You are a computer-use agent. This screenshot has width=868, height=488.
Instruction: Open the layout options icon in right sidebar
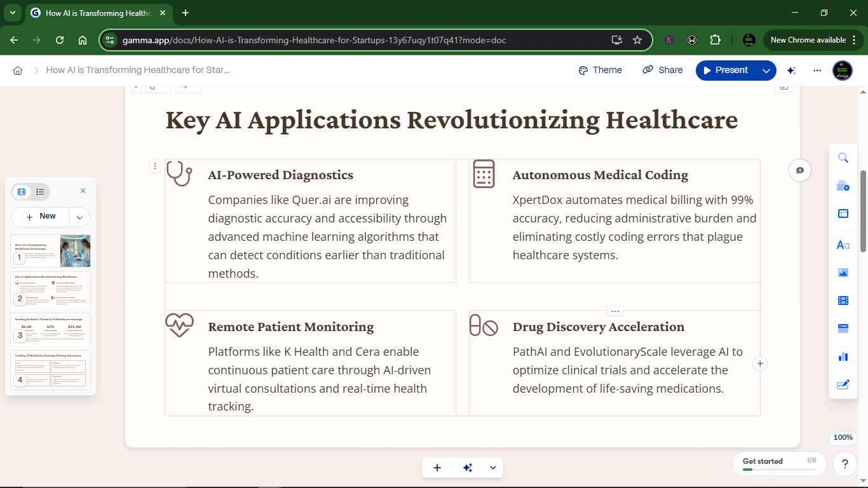coord(843,214)
